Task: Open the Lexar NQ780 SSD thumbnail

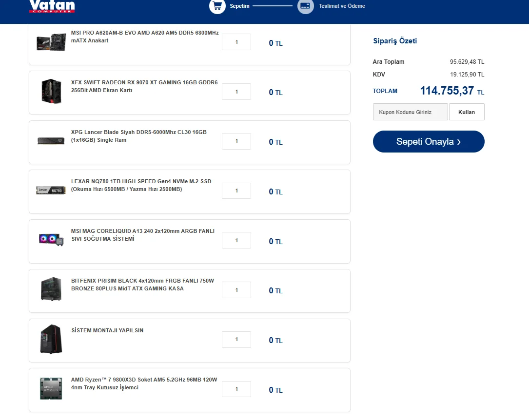Action: pyautogui.click(x=51, y=191)
